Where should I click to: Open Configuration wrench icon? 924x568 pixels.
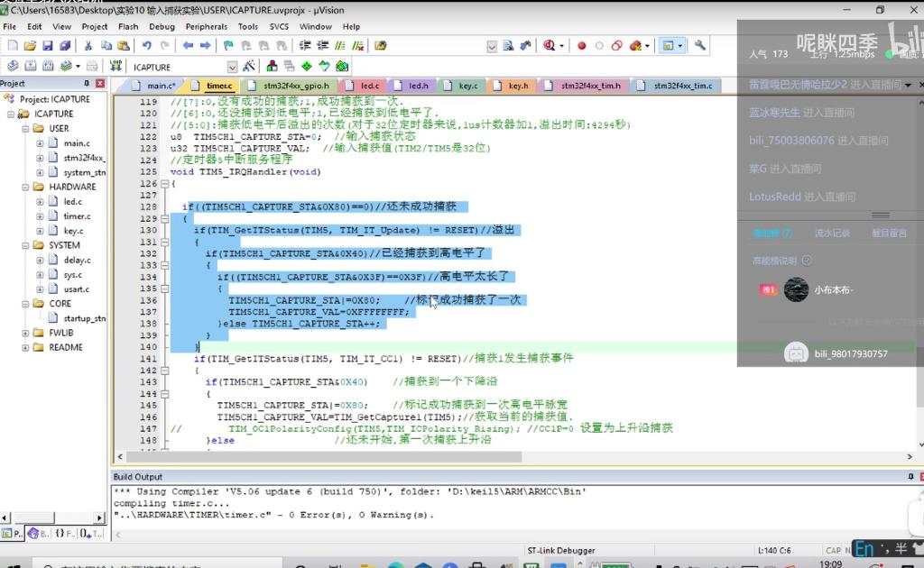pyautogui.click(x=699, y=45)
